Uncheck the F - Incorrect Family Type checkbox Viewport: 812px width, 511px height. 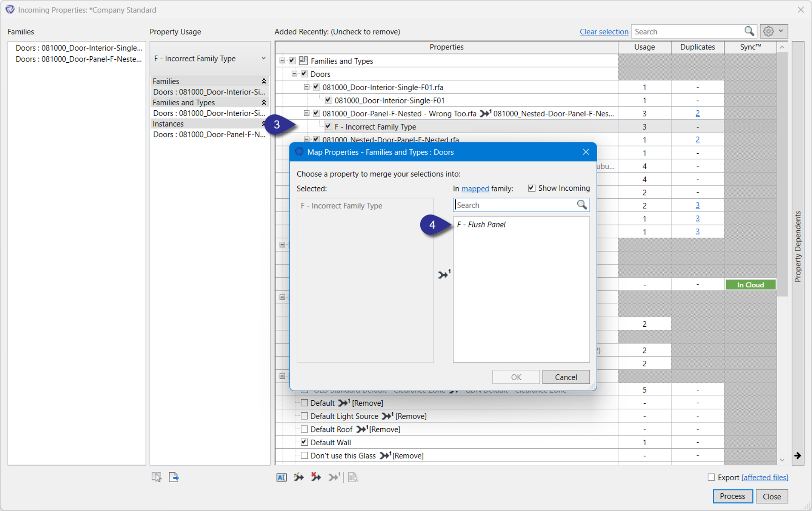tap(328, 127)
